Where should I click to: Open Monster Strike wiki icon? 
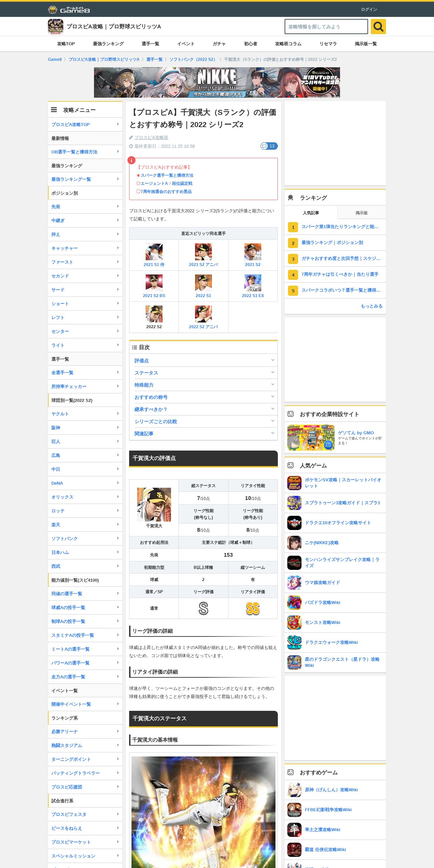[294, 623]
